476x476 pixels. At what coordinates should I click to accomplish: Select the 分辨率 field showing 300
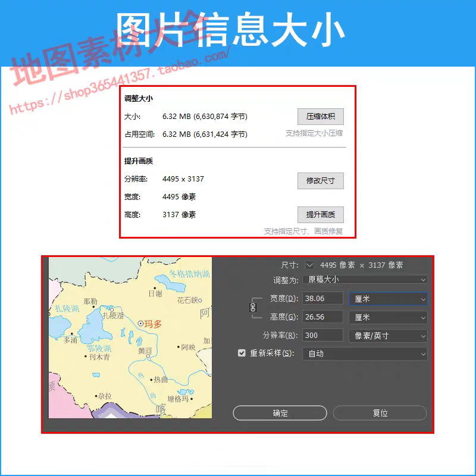pyautogui.click(x=322, y=336)
